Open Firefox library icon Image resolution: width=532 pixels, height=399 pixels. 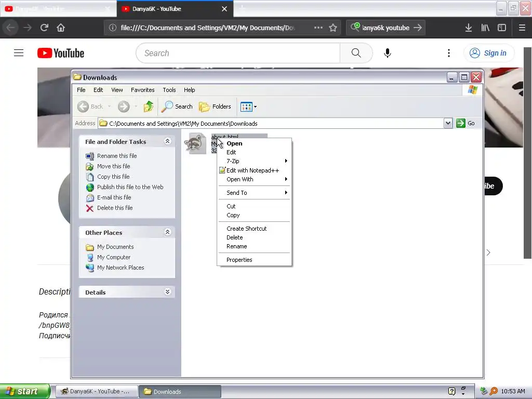[x=485, y=28]
